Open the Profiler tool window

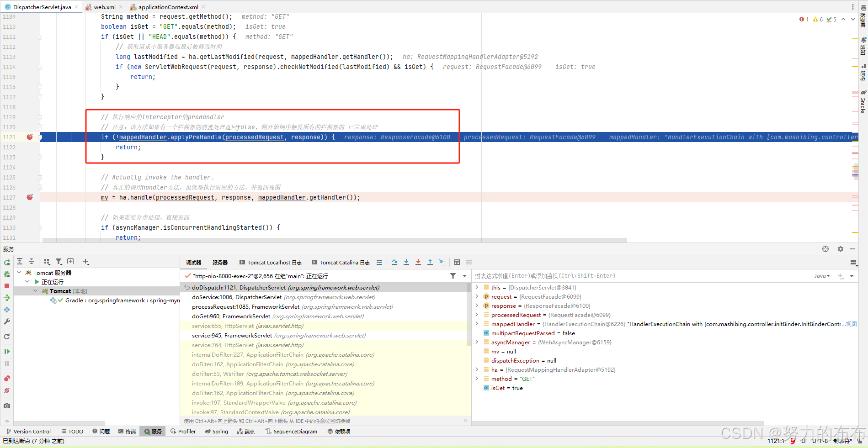tap(183, 432)
